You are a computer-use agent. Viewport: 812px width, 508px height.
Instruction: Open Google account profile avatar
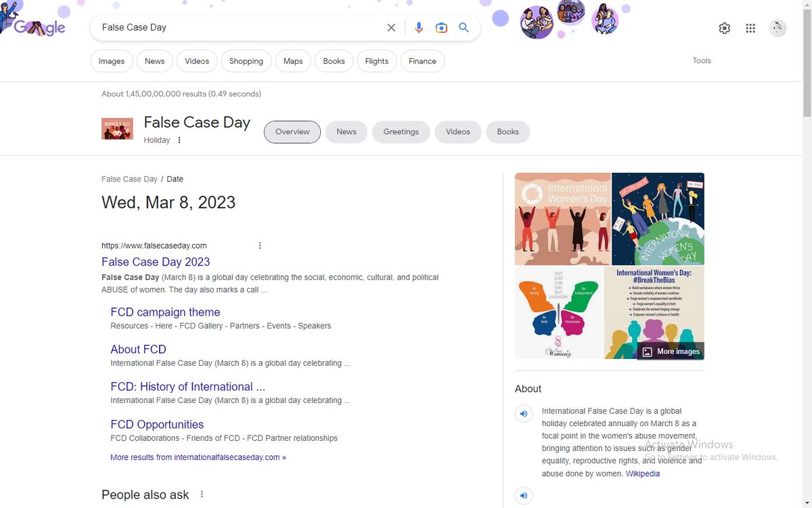(x=777, y=28)
